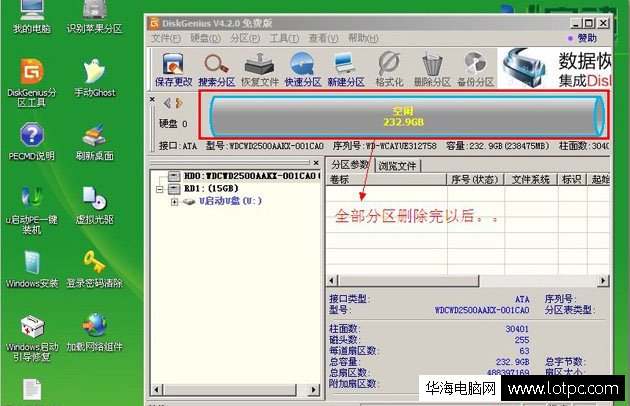Open Windows启动引导修复 desktop shortcut

point(32,338)
